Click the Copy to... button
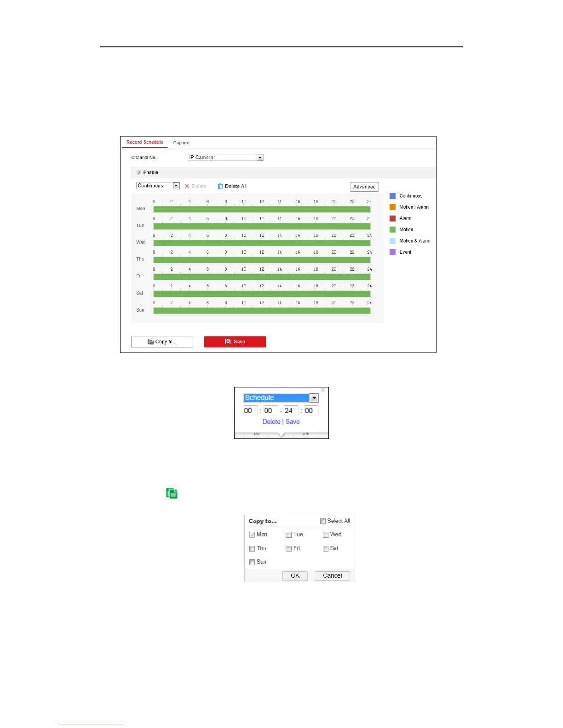Screen dimensions: 563x728 coord(162,342)
